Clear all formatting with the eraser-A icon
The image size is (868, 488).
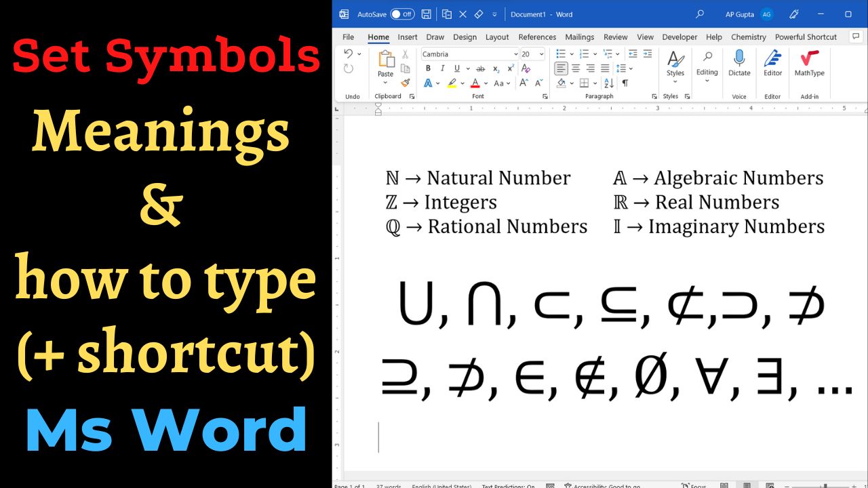tap(526, 68)
